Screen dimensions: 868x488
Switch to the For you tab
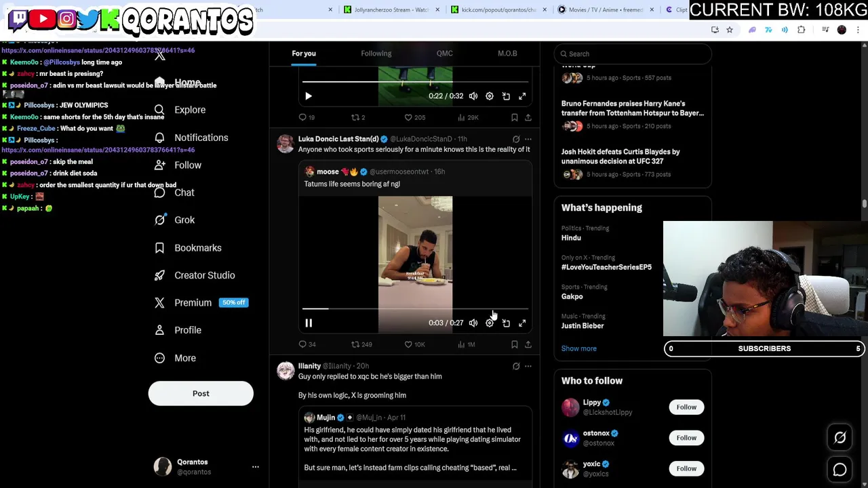(x=304, y=54)
